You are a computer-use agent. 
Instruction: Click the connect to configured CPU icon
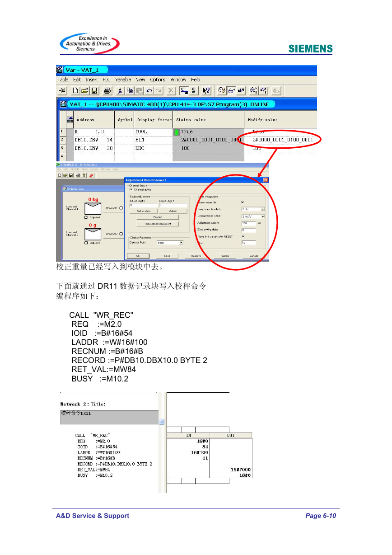pyautogui.click(x=184, y=90)
